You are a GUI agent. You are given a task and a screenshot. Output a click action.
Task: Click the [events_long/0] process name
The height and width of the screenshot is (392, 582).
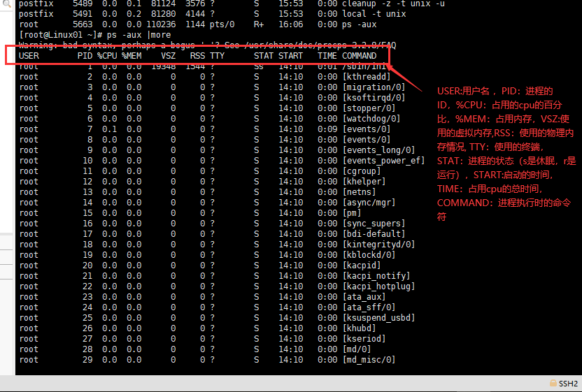click(379, 150)
